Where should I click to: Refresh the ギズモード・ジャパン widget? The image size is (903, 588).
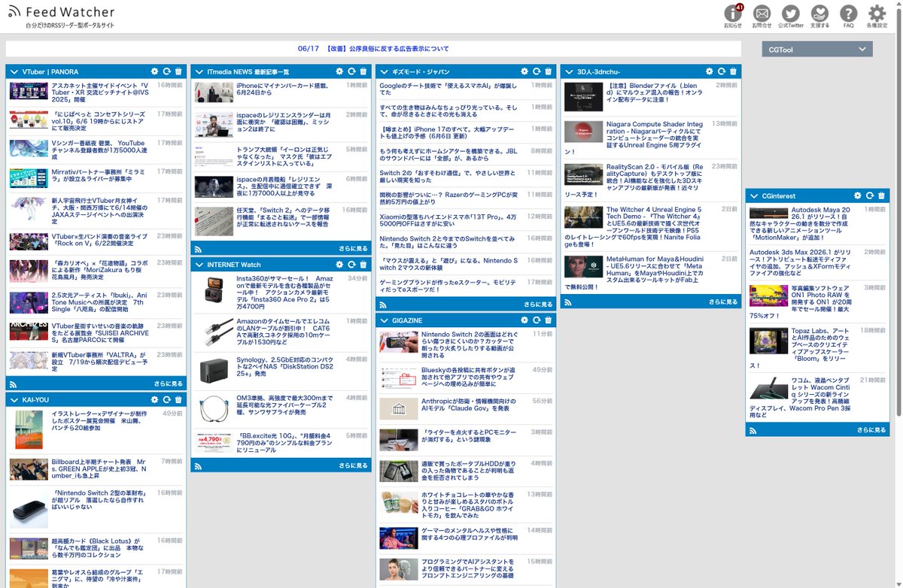(x=537, y=71)
